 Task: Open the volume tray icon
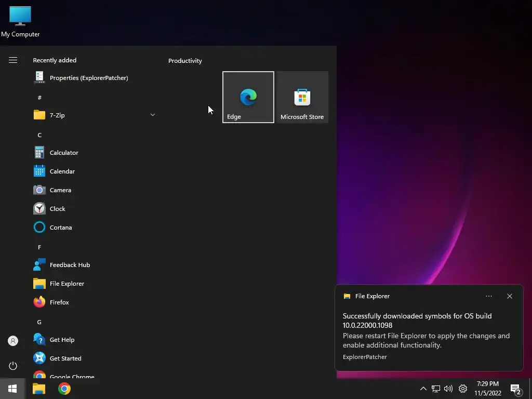coord(448,389)
